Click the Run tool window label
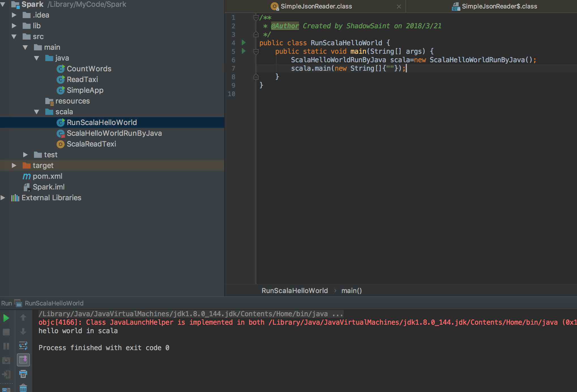Image resolution: width=577 pixels, height=392 pixels. tap(7, 303)
